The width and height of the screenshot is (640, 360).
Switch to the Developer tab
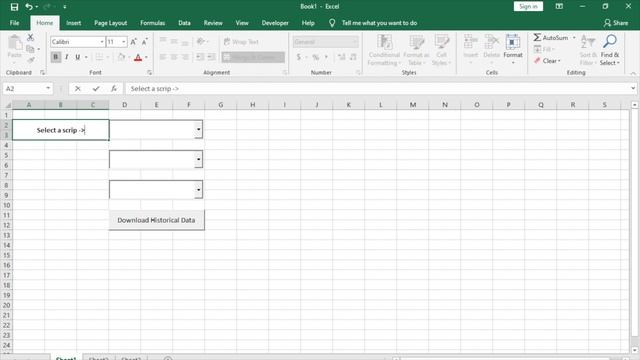pos(275,23)
